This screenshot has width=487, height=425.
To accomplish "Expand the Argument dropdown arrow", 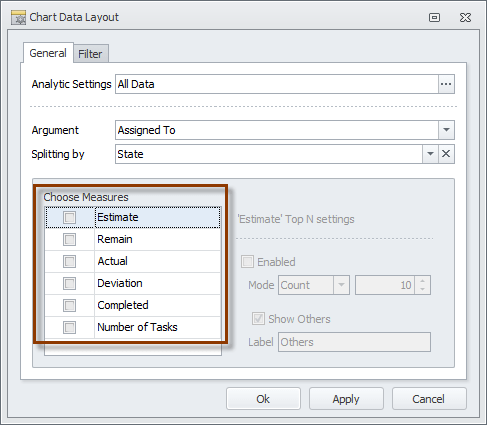I will click(x=446, y=130).
